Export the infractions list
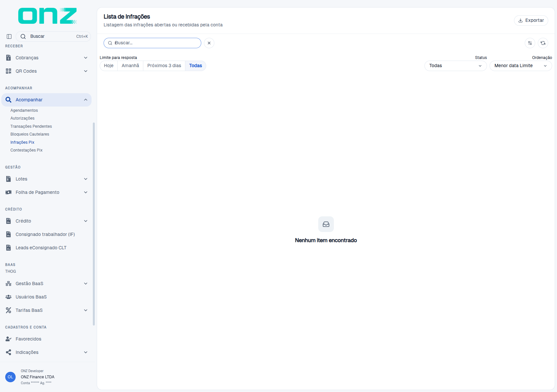The image size is (557, 392). tap(531, 20)
